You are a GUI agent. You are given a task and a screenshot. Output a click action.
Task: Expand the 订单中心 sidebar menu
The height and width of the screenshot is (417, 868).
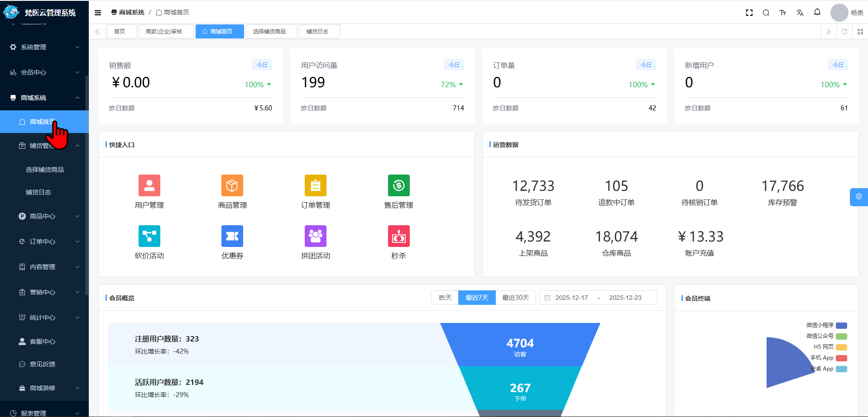click(44, 242)
